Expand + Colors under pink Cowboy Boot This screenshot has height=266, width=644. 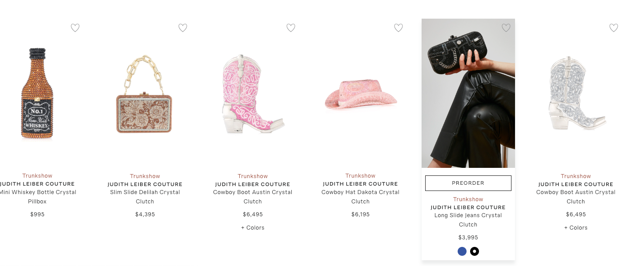coord(253,228)
